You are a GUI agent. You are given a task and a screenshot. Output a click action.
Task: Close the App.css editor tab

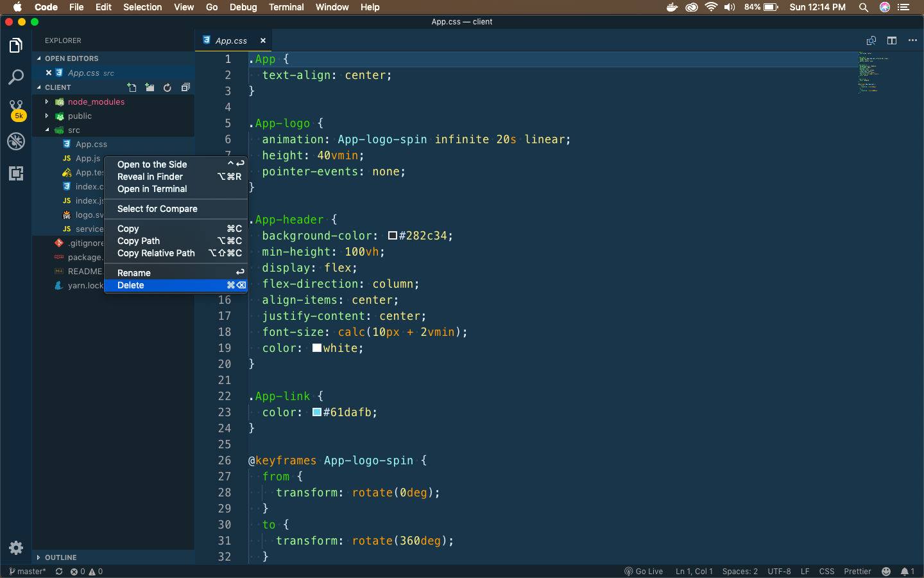click(263, 40)
